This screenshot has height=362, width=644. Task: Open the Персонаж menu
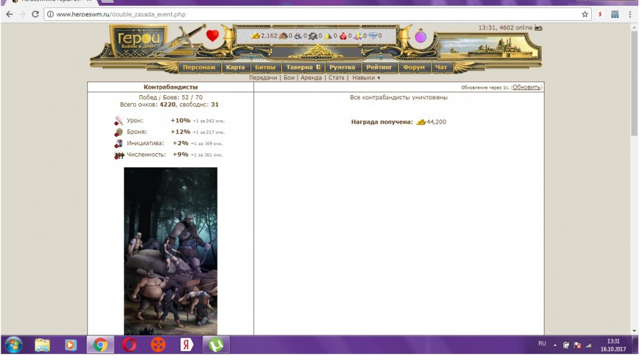click(199, 67)
